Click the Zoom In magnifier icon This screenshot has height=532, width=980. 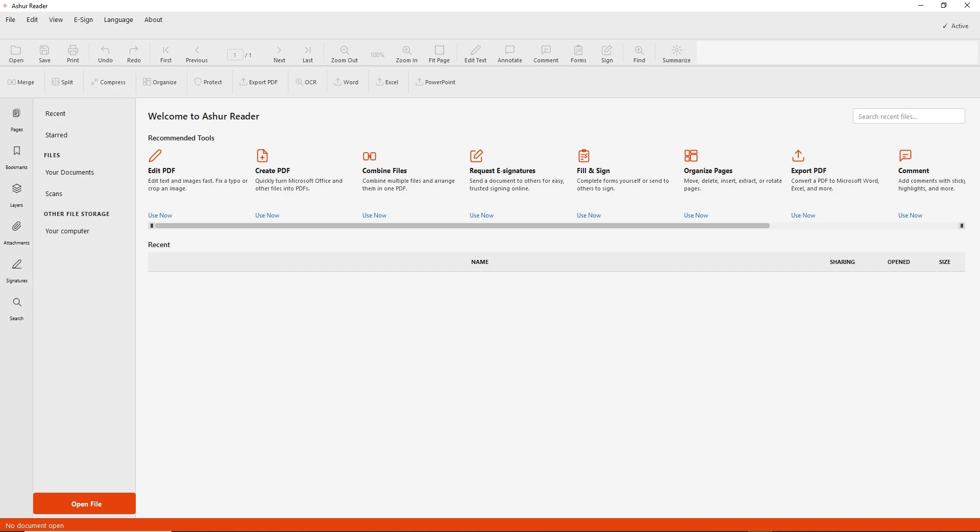click(407, 50)
